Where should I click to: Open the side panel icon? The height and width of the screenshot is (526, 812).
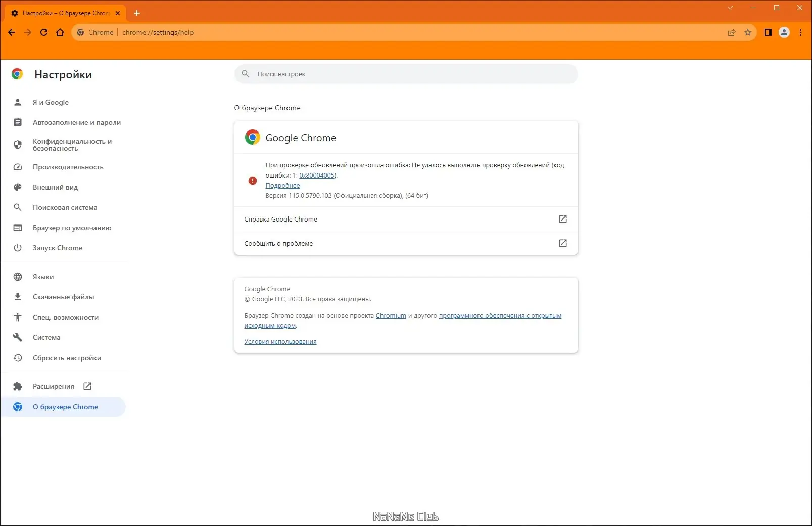[x=768, y=32]
